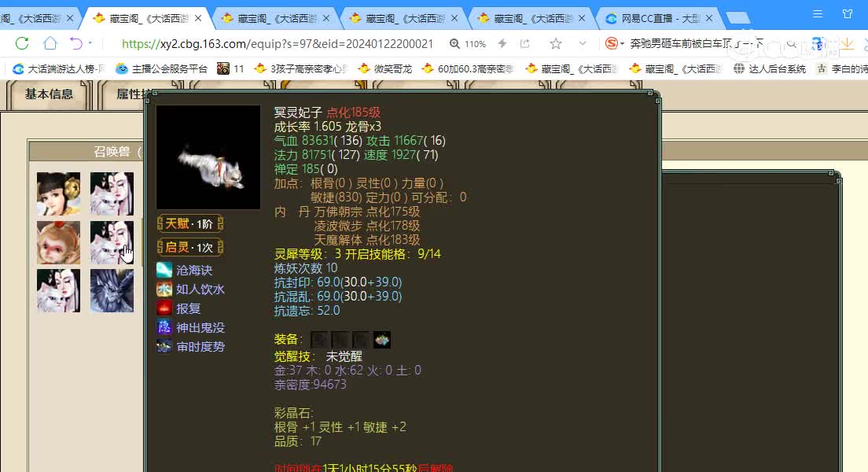
Task: Click the 神出鬼没 skill icon
Action: [164, 327]
